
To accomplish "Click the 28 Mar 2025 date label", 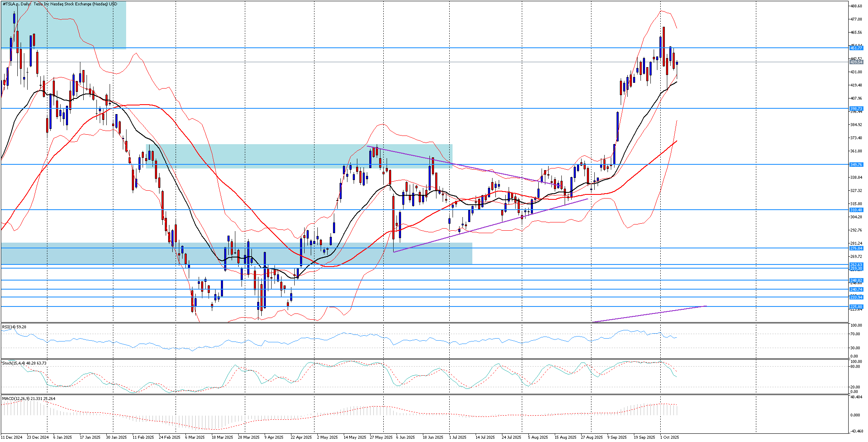I will [249, 437].
